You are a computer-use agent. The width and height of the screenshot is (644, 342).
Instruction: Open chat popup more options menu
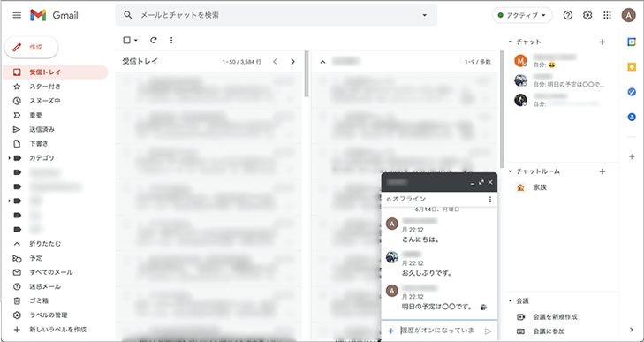tap(489, 200)
